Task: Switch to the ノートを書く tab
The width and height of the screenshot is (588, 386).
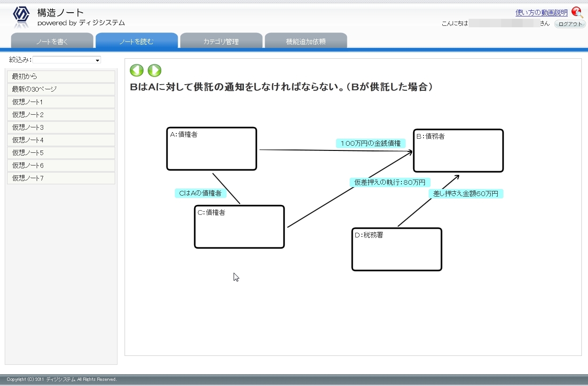Action: (x=52, y=41)
